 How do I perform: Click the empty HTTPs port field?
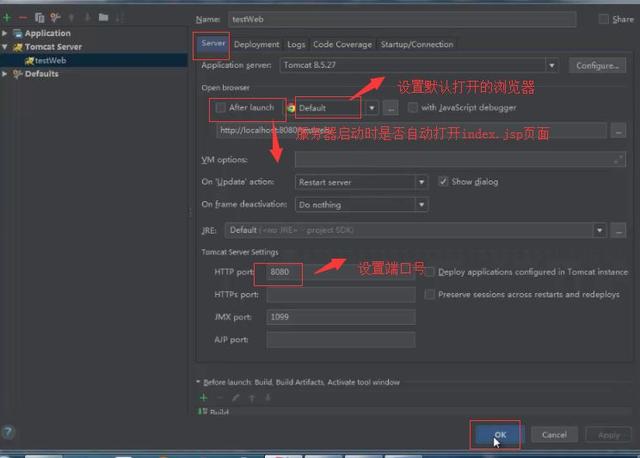341,295
